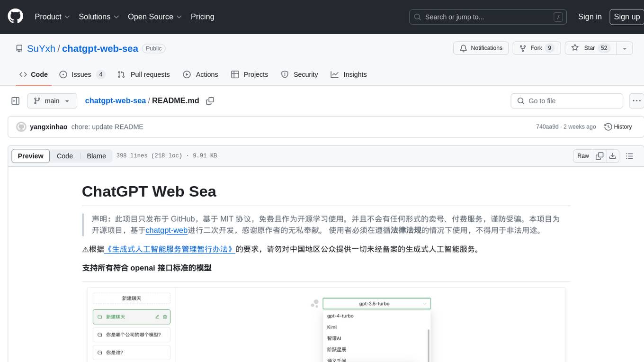The image size is (644, 362).
Task: Open the chore: update README commit
Action: tap(107, 127)
